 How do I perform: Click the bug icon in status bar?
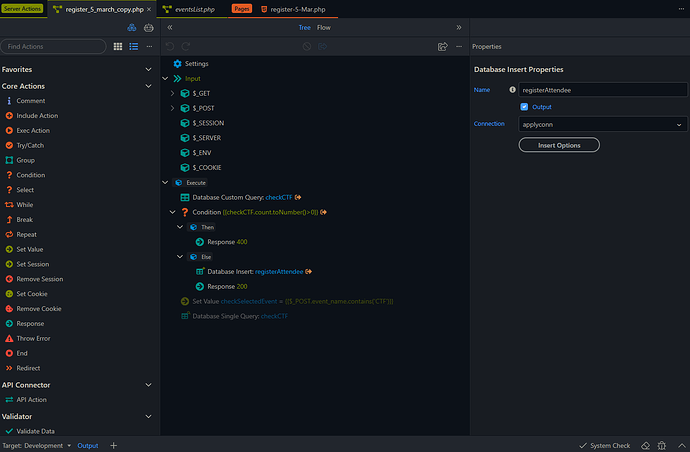click(x=661, y=445)
